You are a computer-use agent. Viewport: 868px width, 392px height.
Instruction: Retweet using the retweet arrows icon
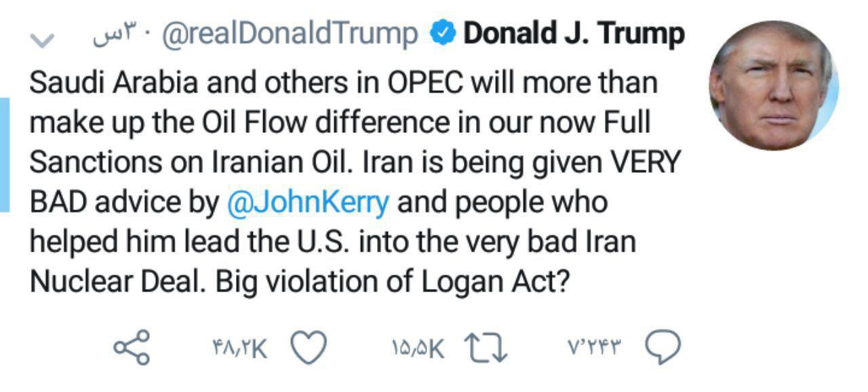pos(488,348)
